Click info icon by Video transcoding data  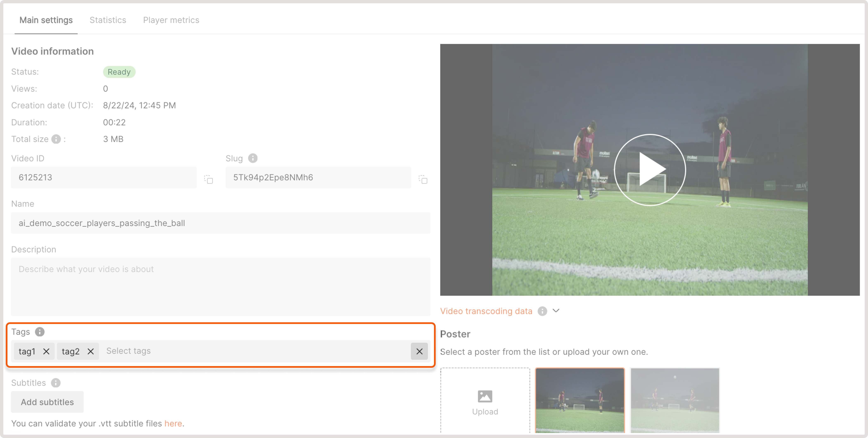pyautogui.click(x=542, y=311)
